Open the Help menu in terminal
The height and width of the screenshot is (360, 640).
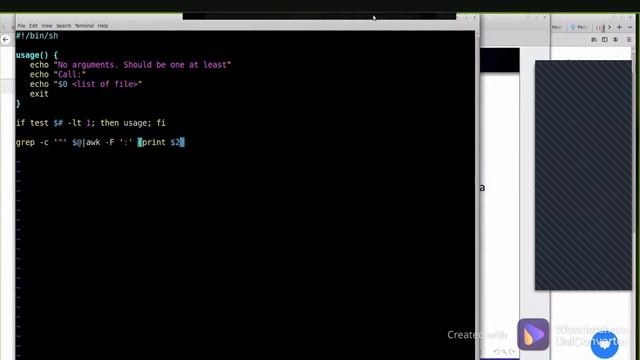(x=103, y=26)
